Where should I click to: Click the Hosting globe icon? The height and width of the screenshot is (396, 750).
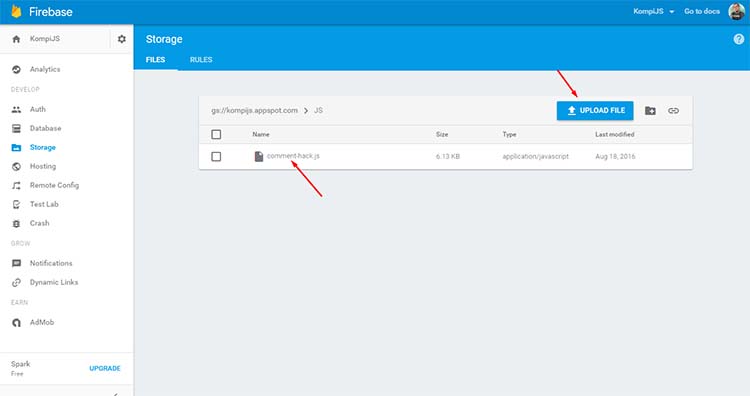pyautogui.click(x=16, y=166)
